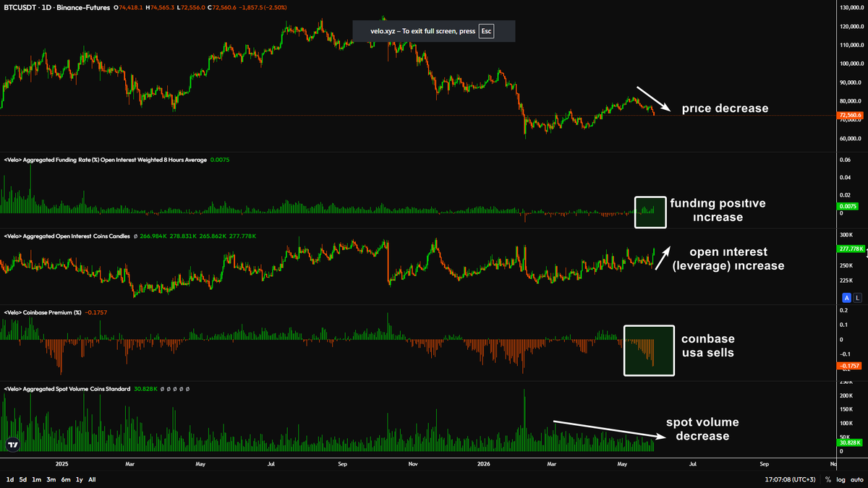
Task: Click the Esc key hint in fullscreen notice
Action: pos(486,31)
